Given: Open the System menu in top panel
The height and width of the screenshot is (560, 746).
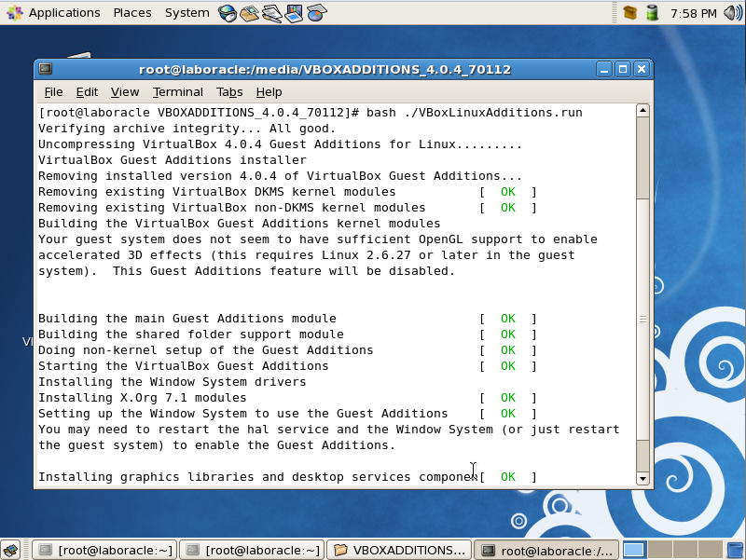Looking at the screenshot, I should [x=187, y=13].
